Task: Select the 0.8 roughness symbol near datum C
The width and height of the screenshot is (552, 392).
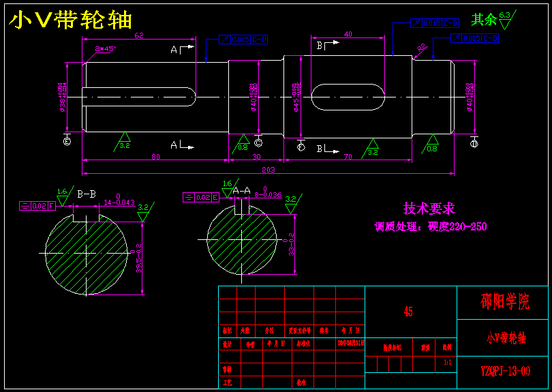Action: tap(241, 144)
